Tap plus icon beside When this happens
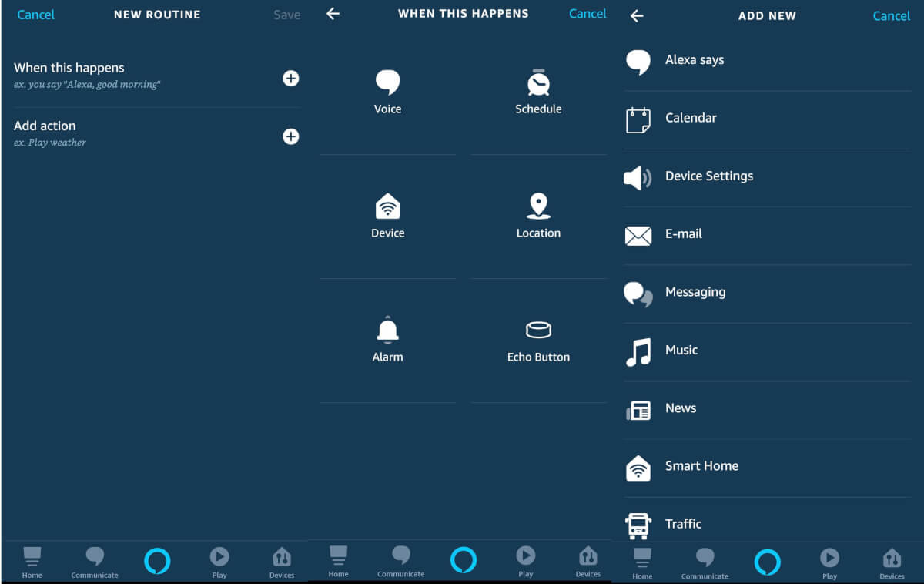Image resolution: width=924 pixels, height=584 pixels. 290,79
